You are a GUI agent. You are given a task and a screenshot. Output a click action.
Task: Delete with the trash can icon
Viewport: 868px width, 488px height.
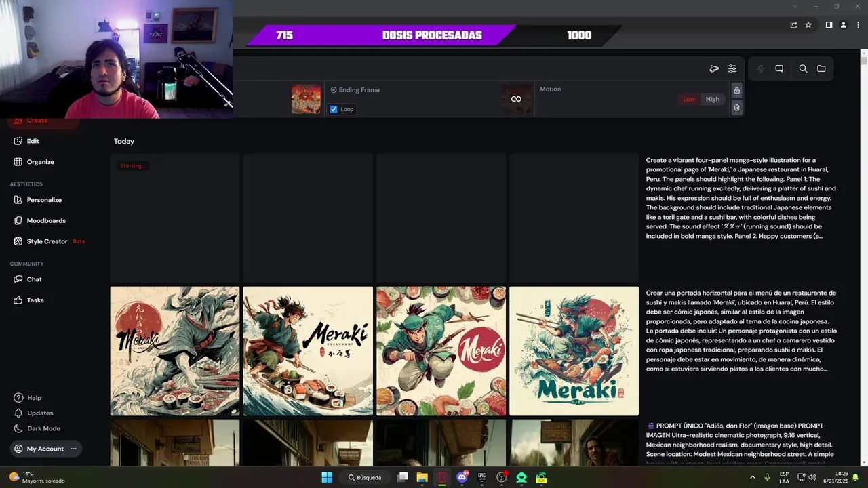coord(736,108)
